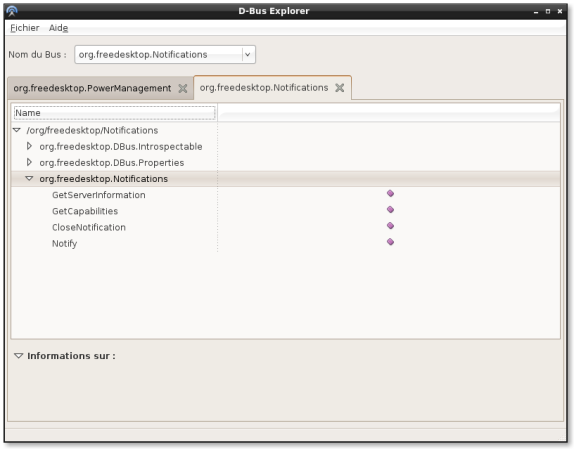Click the Name column header
Image resolution: width=574 pixels, height=449 pixels.
115,113
